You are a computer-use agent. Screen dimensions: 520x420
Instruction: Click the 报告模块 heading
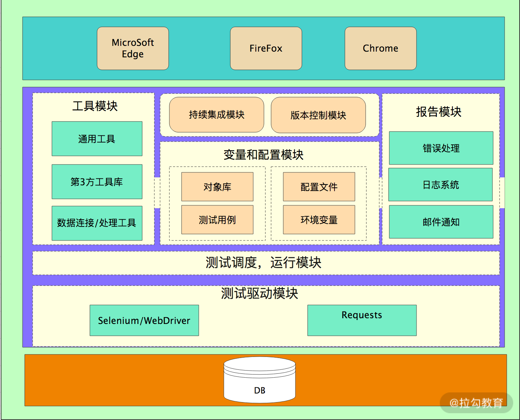point(439,112)
